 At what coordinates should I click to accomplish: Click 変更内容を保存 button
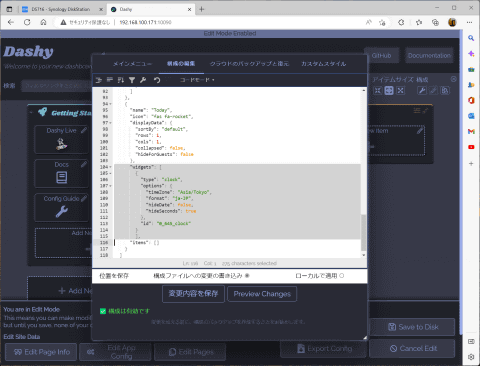[193, 294]
